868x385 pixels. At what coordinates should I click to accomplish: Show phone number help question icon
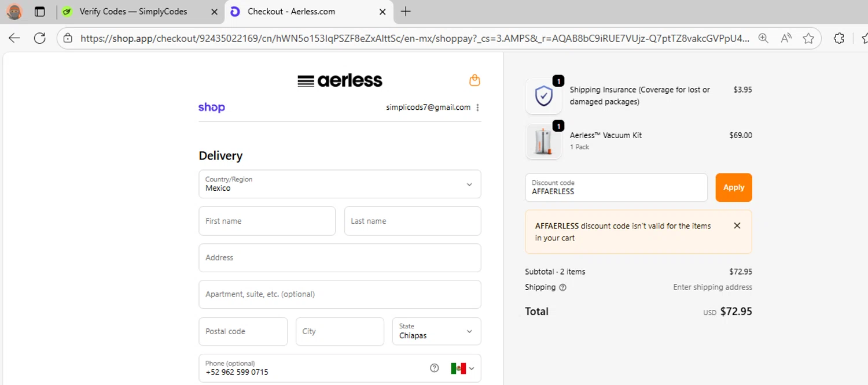coord(435,368)
